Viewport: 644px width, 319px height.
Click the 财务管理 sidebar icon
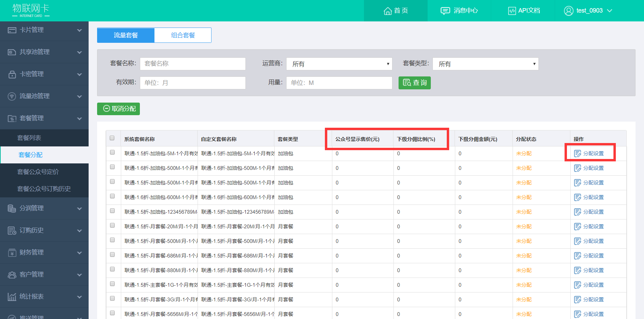click(x=12, y=253)
